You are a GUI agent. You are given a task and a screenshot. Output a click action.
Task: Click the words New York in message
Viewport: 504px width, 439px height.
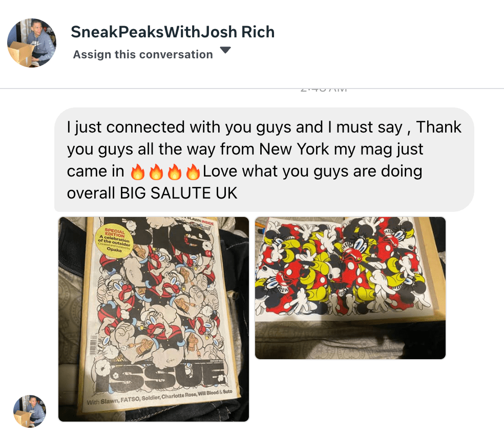coord(294,149)
